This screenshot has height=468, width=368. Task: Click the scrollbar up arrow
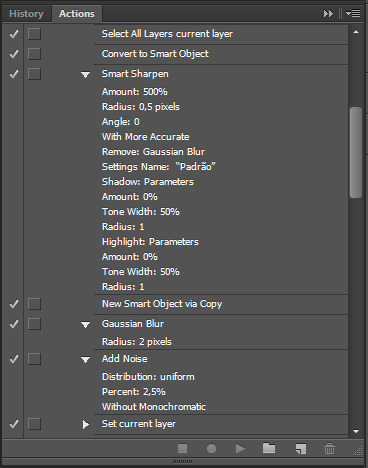coord(356,32)
